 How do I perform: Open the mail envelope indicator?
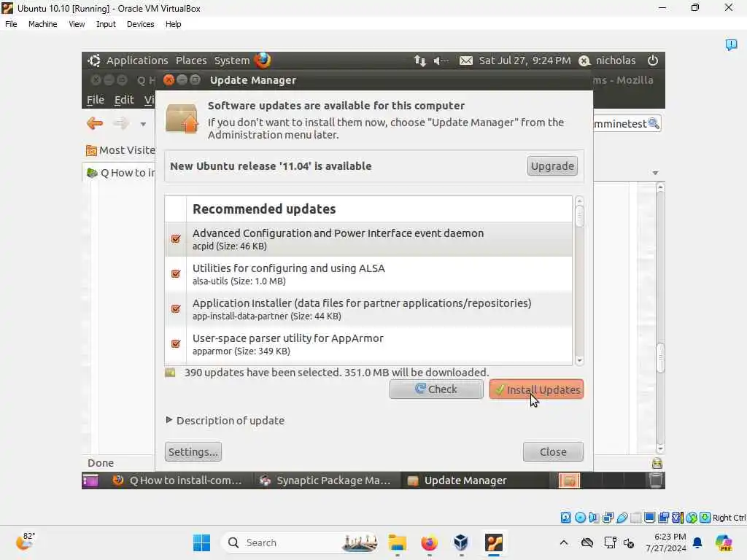[466, 61]
